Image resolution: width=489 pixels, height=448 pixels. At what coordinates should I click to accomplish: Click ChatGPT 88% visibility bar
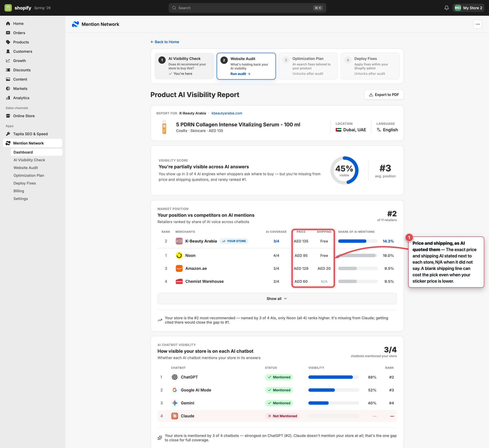(x=333, y=377)
